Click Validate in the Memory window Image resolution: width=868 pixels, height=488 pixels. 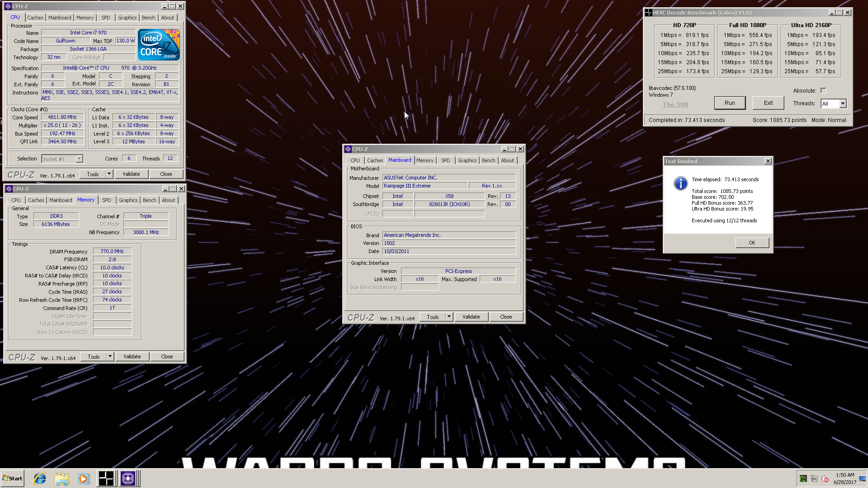coord(132,357)
